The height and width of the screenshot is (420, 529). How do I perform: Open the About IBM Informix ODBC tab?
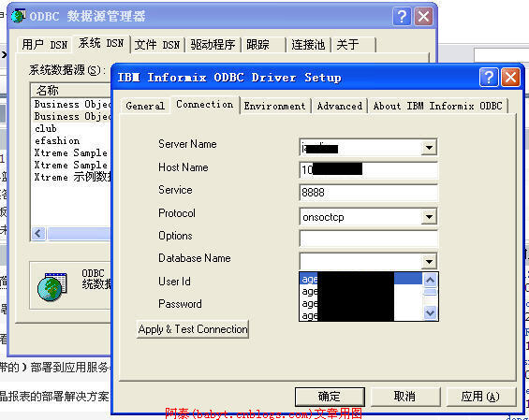point(437,106)
